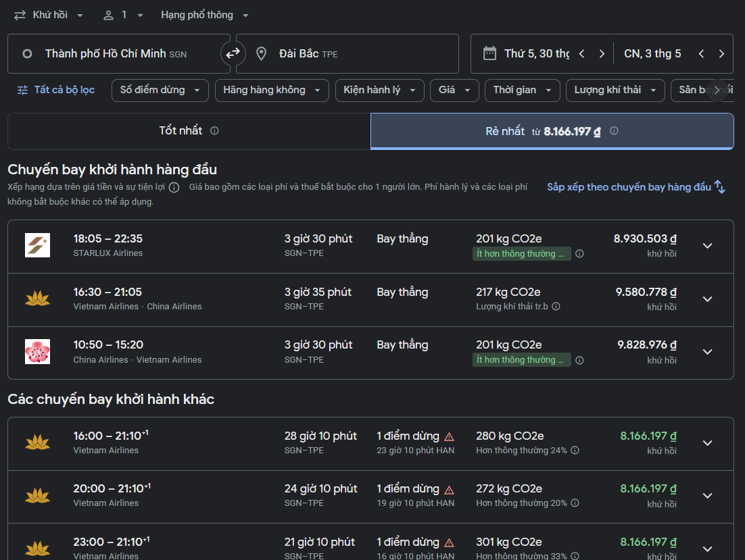
Task: Open the Khứ hồi trip type dropdown
Action: click(x=49, y=15)
